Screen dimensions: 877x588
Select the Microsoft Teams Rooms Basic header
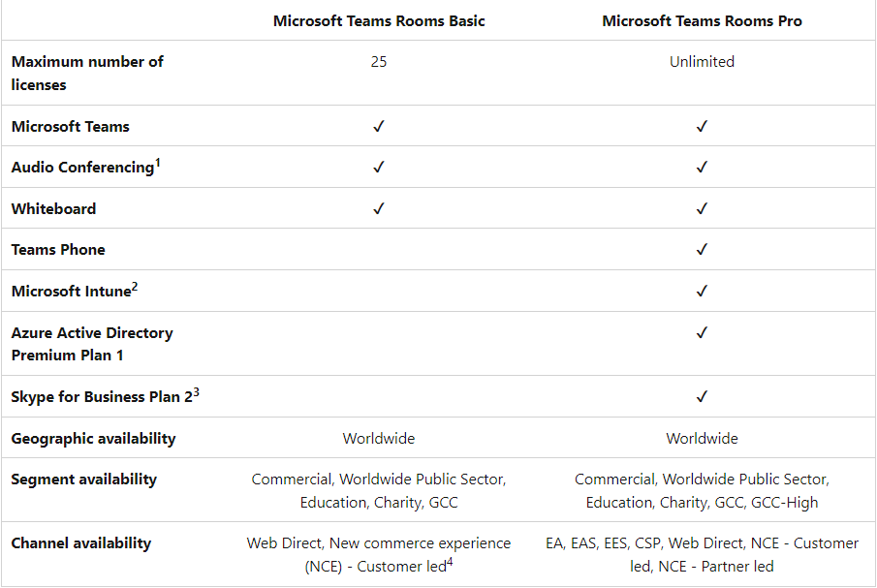tap(379, 21)
